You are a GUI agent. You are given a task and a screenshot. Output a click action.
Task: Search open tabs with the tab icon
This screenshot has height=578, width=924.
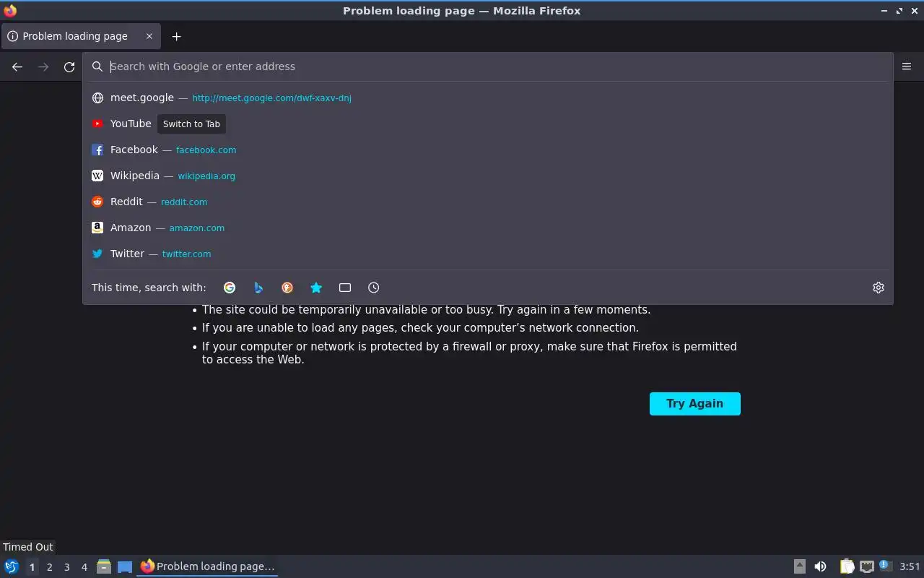point(345,288)
